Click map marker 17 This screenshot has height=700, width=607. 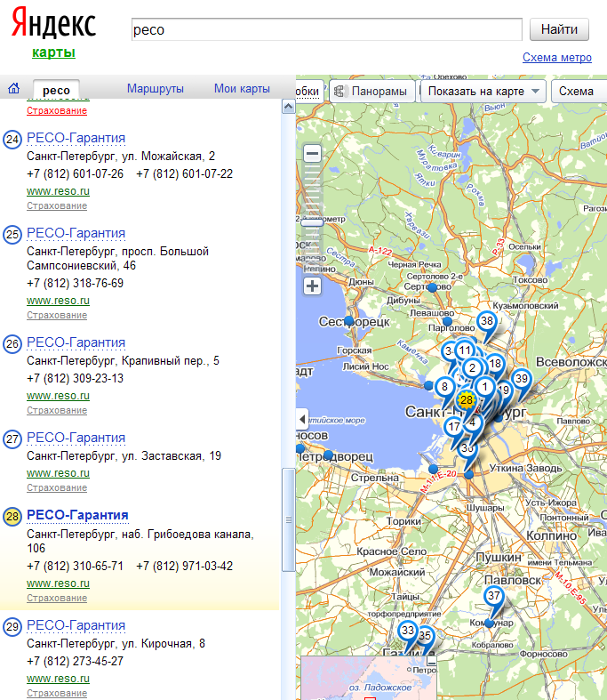point(453,427)
